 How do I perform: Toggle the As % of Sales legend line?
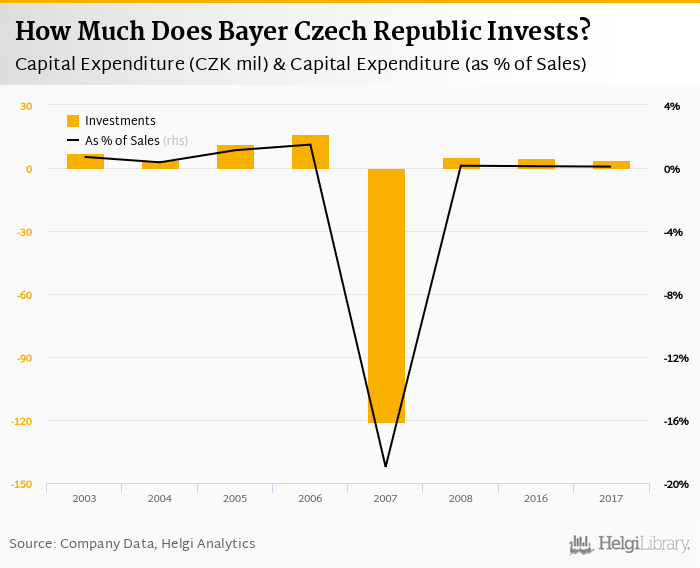[x=72, y=141]
